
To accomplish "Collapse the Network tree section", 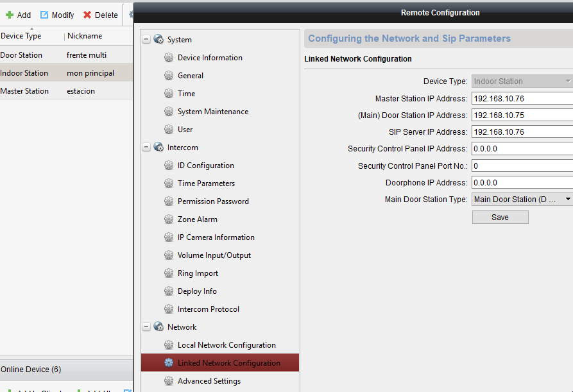I will click(146, 327).
